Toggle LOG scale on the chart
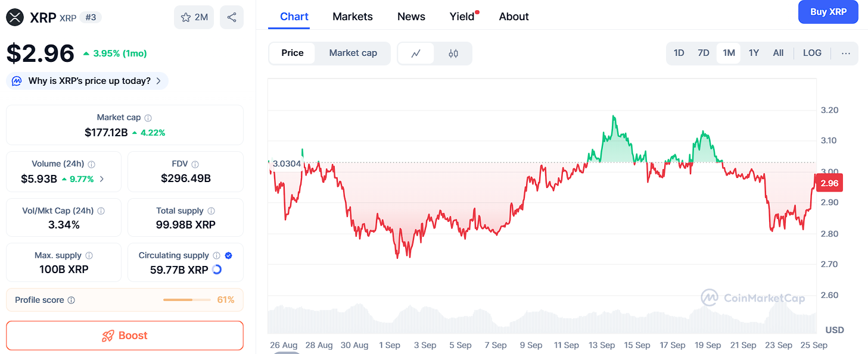The height and width of the screenshot is (354, 868). 813,53
